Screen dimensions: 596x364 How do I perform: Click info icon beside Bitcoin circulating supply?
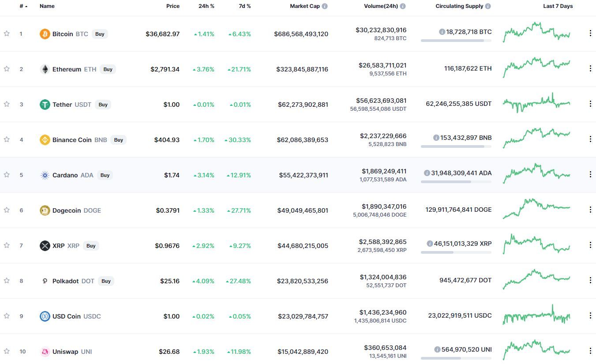442,32
